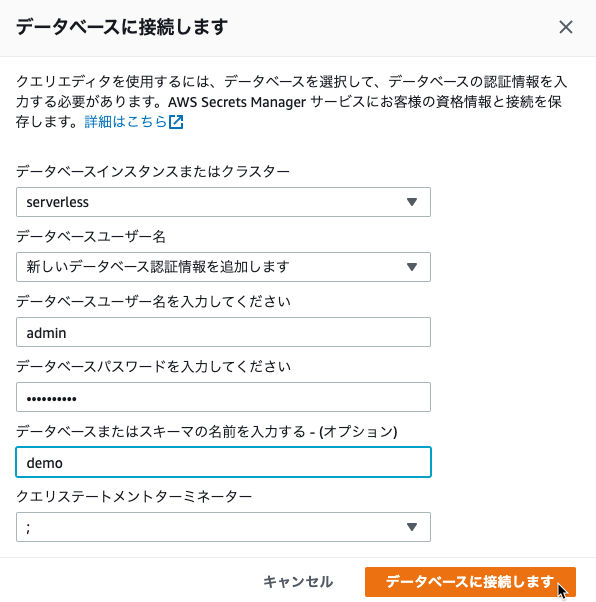Open the semicolon query terminator dropdown
The height and width of the screenshot is (602, 596).
[223, 527]
